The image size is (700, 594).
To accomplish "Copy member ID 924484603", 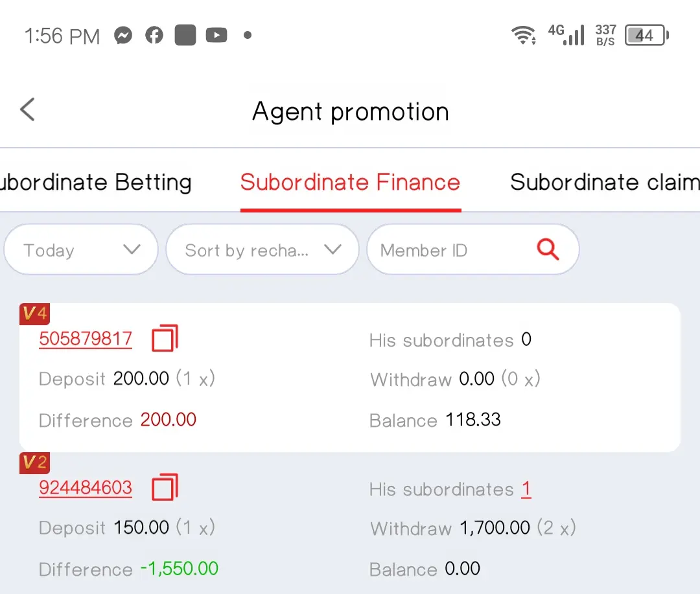I will [x=165, y=487].
